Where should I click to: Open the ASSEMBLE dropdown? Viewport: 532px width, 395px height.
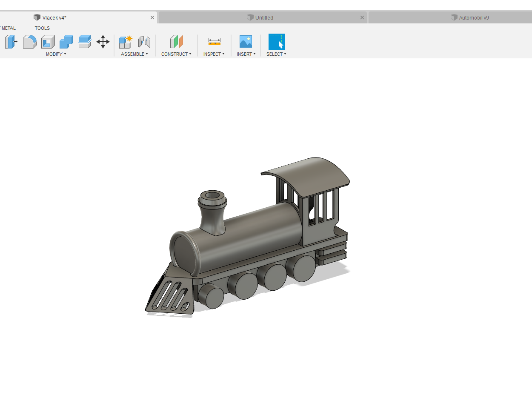(135, 54)
